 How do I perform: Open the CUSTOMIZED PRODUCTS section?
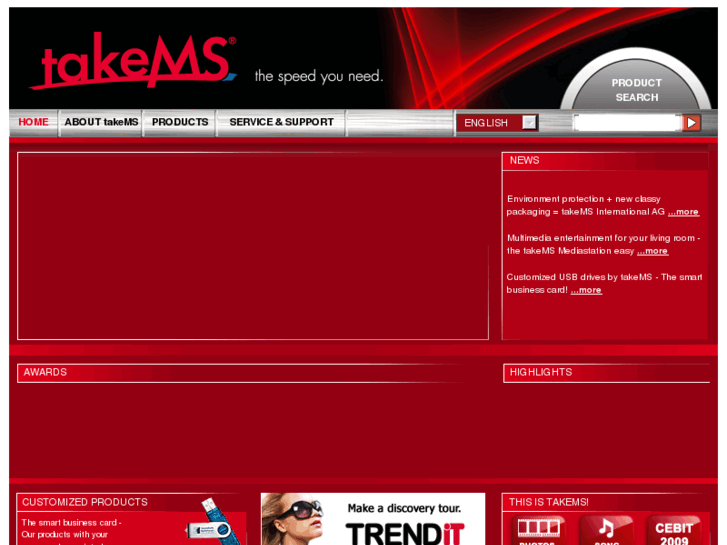tap(85, 502)
